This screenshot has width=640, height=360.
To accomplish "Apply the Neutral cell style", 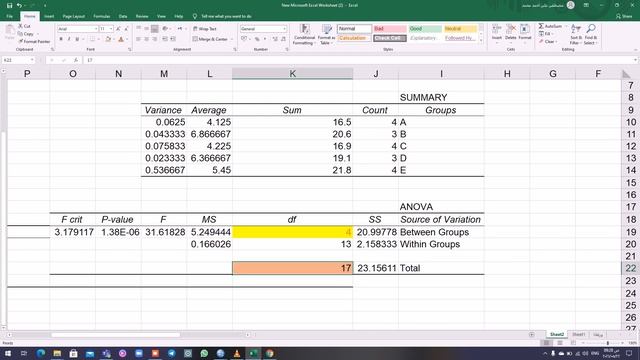I will pyautogui.click(x=460, y=29).
